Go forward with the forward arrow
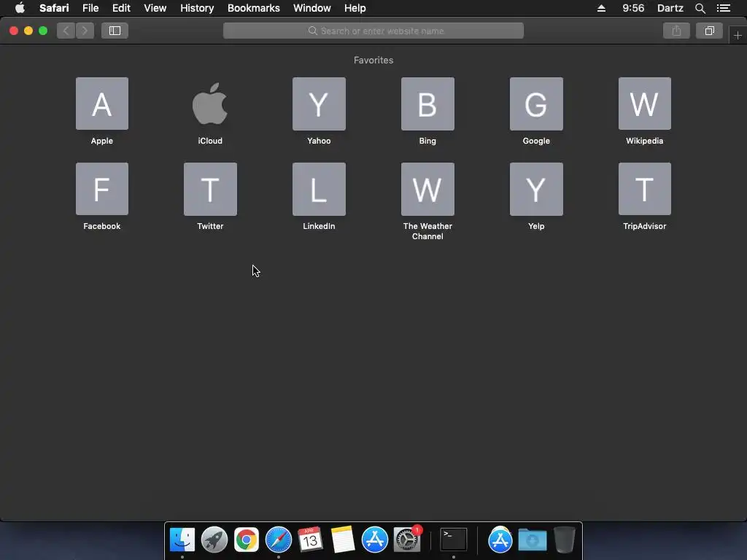 (x=85, y=31)
